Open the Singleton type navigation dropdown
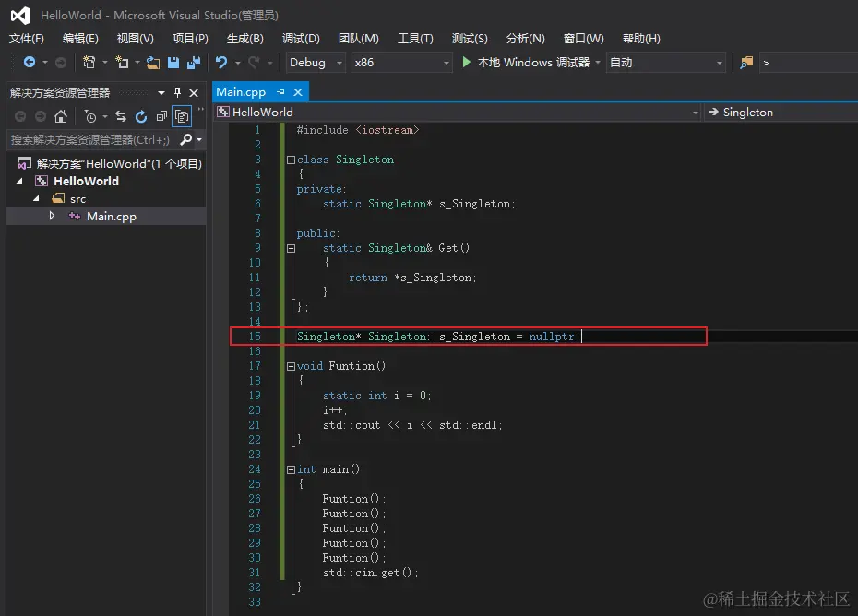Image resolution: width=858 pixels, height=616 pixels. pos(781,113)
